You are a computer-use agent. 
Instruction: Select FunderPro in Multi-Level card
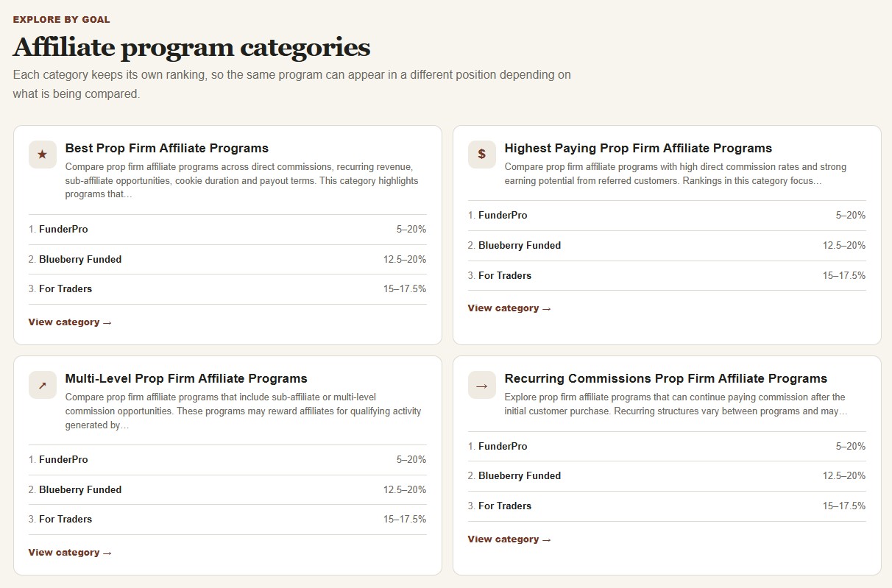(63, 460)
